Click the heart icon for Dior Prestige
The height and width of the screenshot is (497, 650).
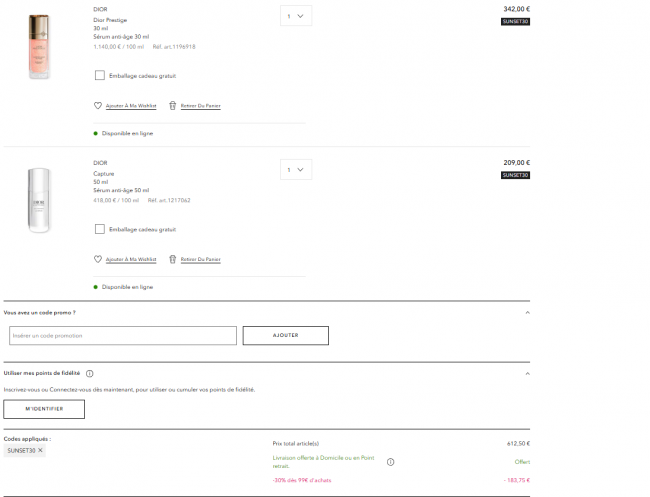tap(97, 106)
